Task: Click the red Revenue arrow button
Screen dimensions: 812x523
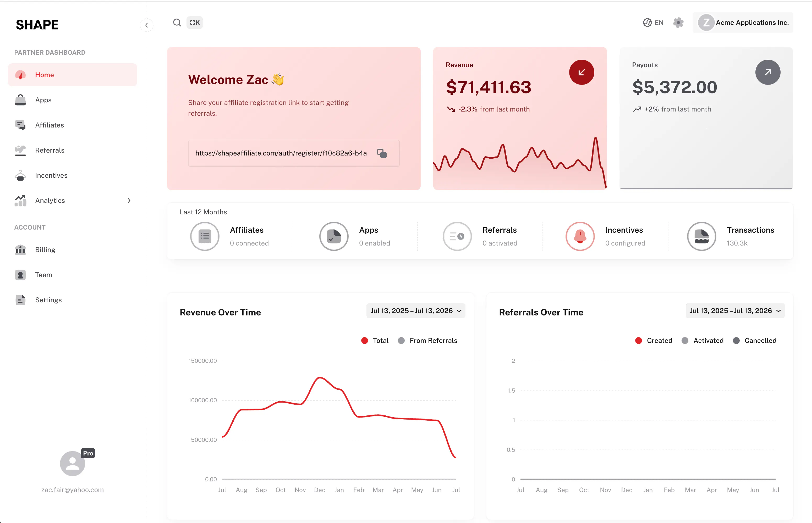Action: [582, 72]
